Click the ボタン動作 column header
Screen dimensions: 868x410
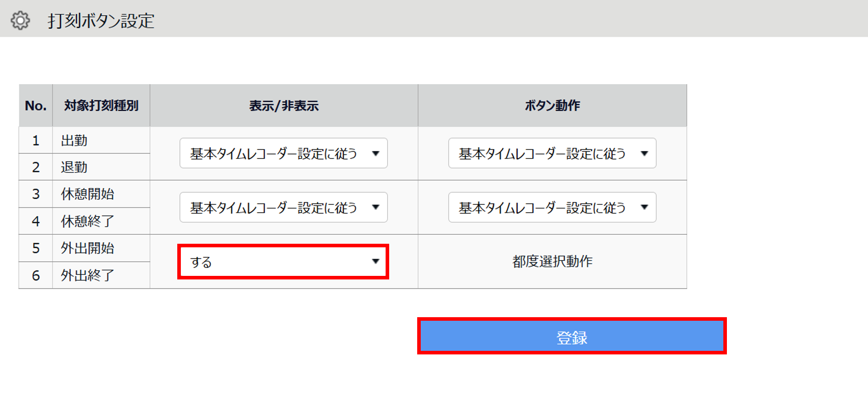[552, 106]
